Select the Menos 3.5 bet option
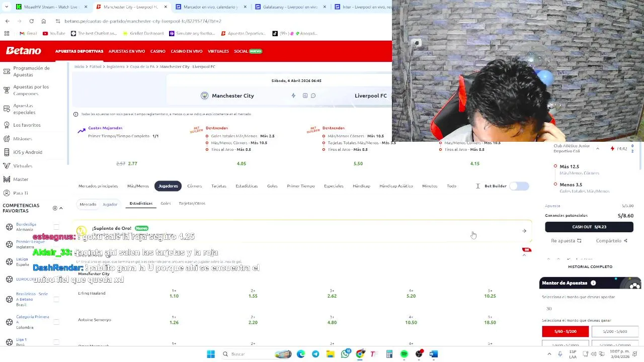644x362 pixels. pos(571,185)
